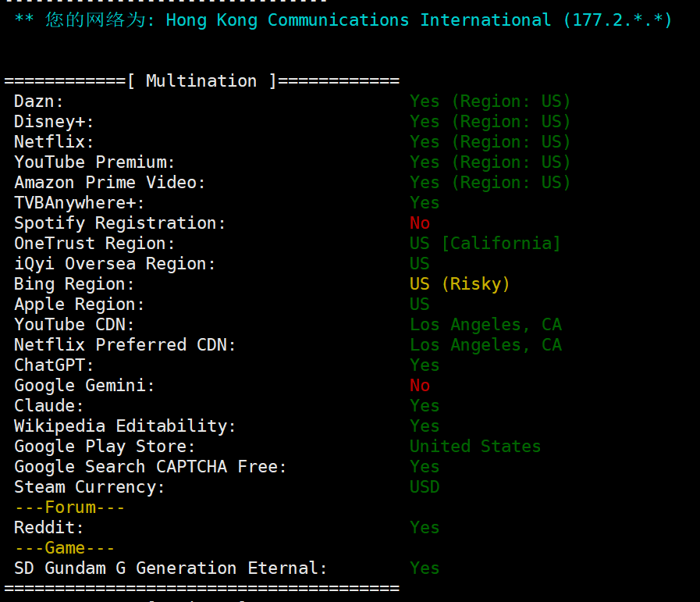Click the 'Spotify Registration:' label
700x602 pixels.
(x=119, y=223)
